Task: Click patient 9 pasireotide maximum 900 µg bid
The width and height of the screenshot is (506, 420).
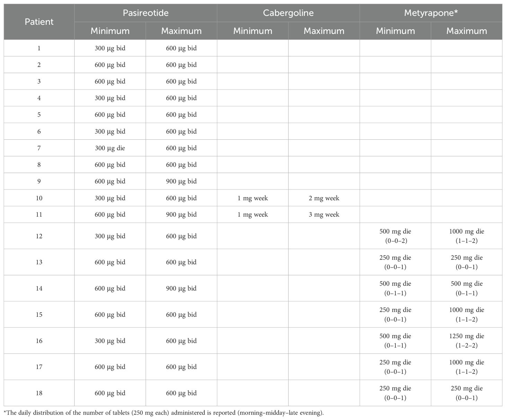Action: point(181,181)
